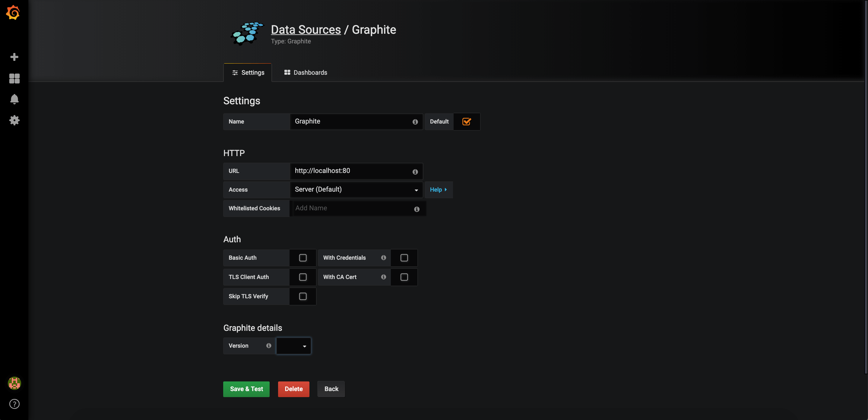Viewport: 868px width, 420px height.
Task: Enable the With CA Cert checkbox
Action: (x=404, y=277)
